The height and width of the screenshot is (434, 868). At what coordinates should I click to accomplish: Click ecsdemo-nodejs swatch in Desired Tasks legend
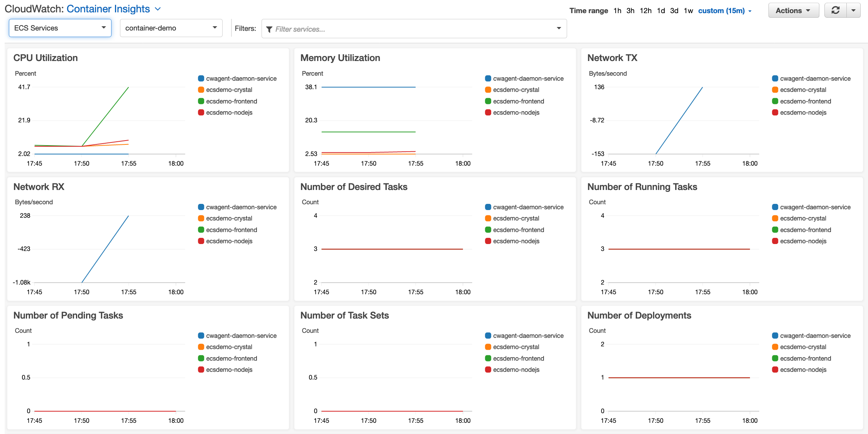488,241
